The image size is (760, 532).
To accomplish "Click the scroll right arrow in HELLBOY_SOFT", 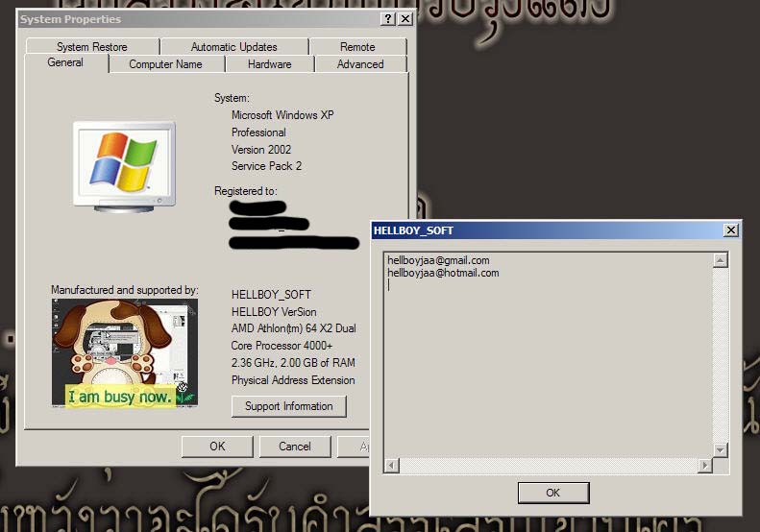I will tap(704, 466).
